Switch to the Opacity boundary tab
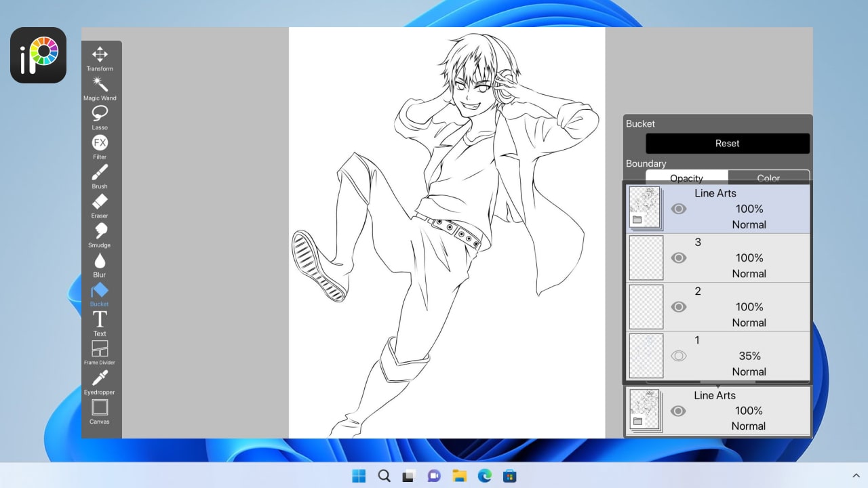 pos(686,178)
